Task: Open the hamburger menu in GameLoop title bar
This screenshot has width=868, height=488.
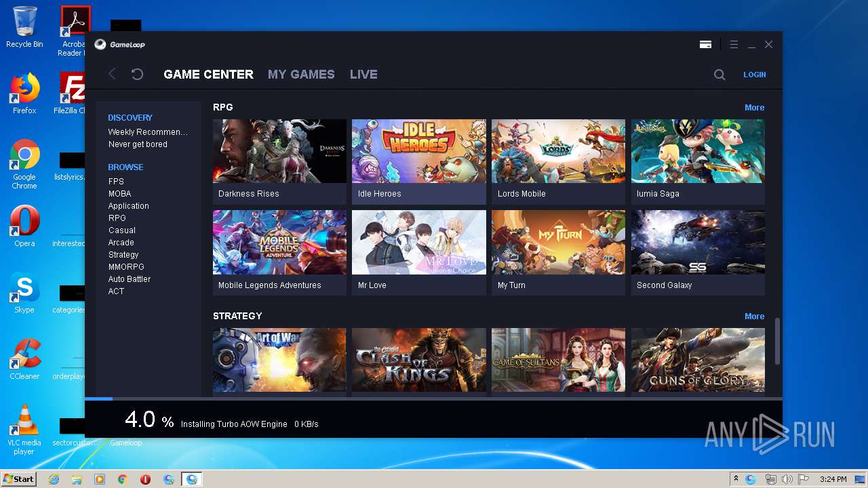Action: click(734, 45)
